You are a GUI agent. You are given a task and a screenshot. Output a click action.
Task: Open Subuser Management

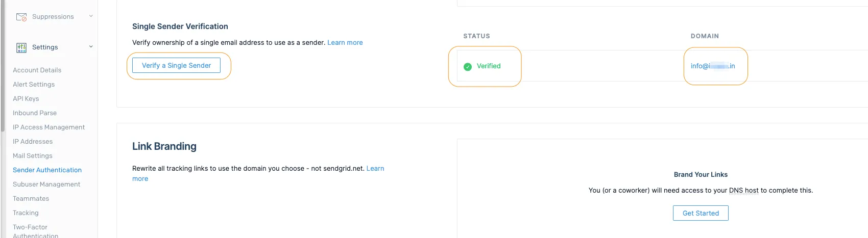46,184
